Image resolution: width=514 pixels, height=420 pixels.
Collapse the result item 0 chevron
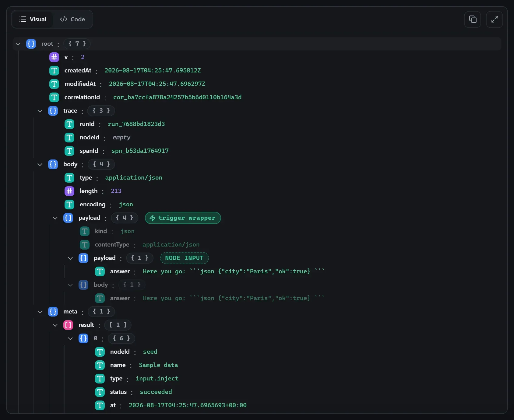pos(70,338)
